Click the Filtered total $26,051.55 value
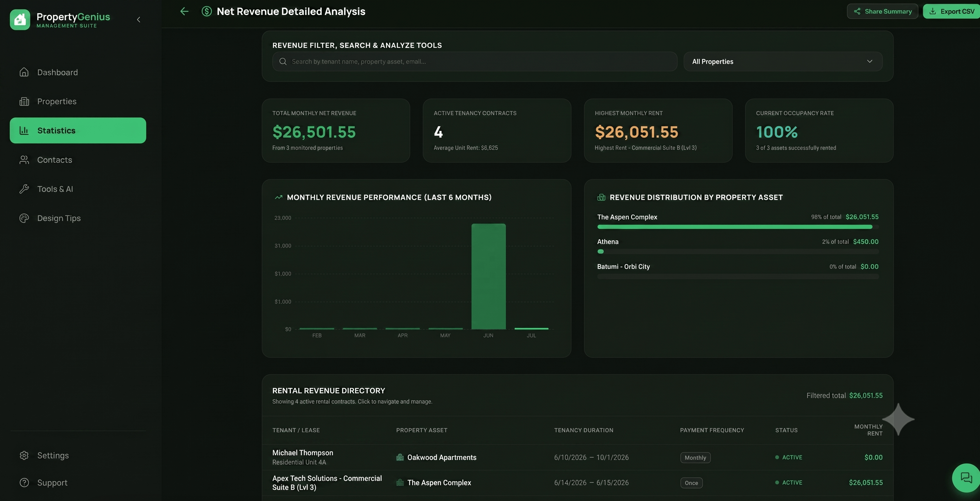Viewport: 980px width, 501px height. (x=865, y=395)
